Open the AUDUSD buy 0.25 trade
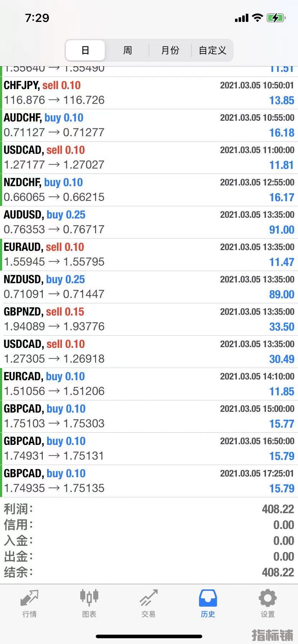This screenshot has height=644, width=298. coord(149,222)
